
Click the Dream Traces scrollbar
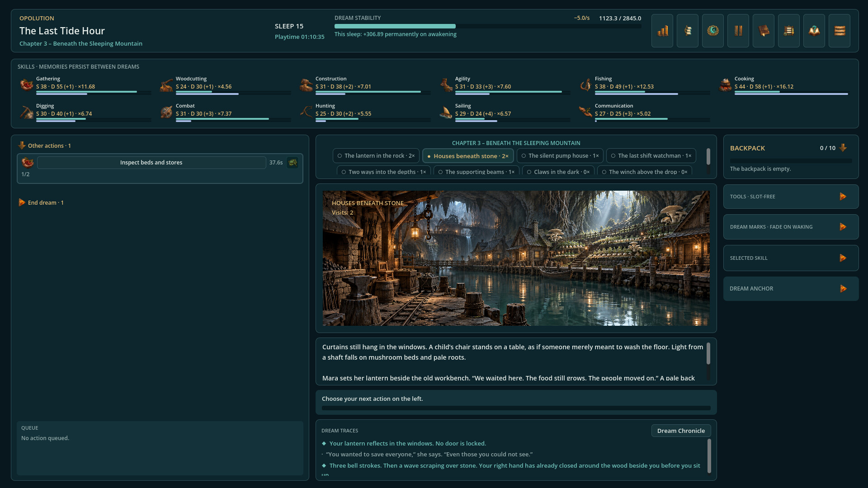tap(709, 456)
